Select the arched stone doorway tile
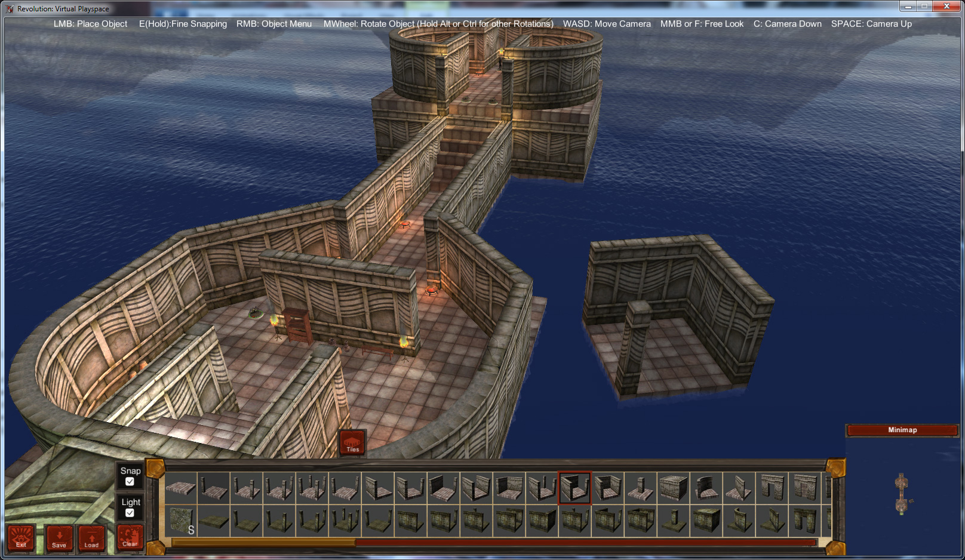 772,488
